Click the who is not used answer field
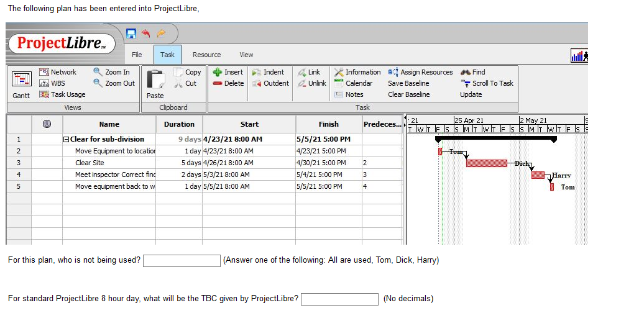 click(x=182, y=260)
